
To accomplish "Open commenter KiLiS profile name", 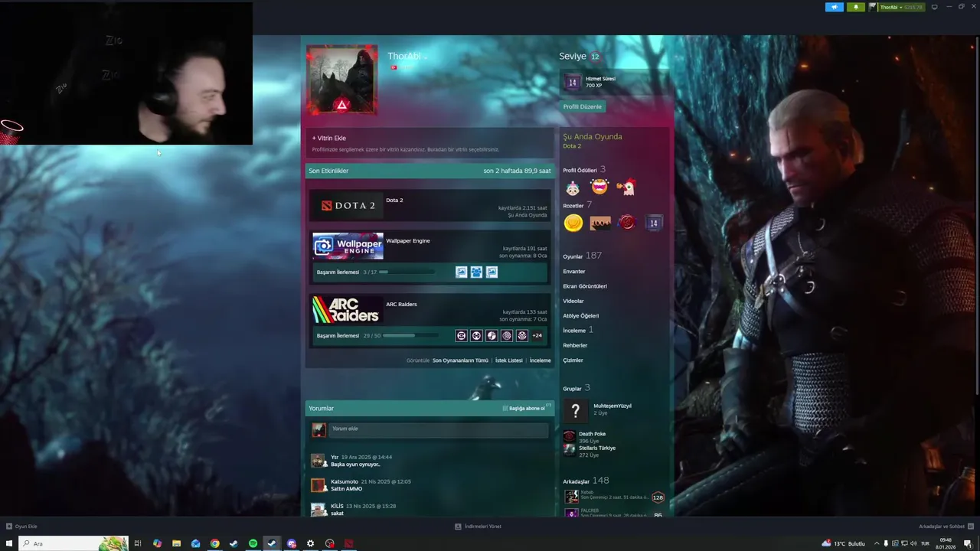I will [x=337, y=506].
